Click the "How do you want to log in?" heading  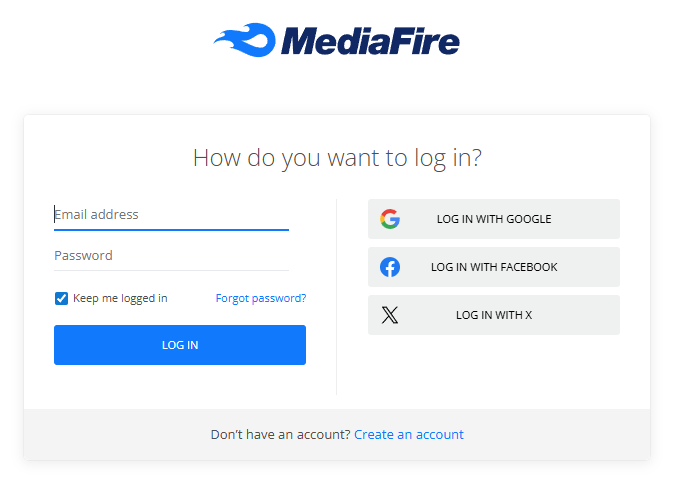(x=337, y=157)
